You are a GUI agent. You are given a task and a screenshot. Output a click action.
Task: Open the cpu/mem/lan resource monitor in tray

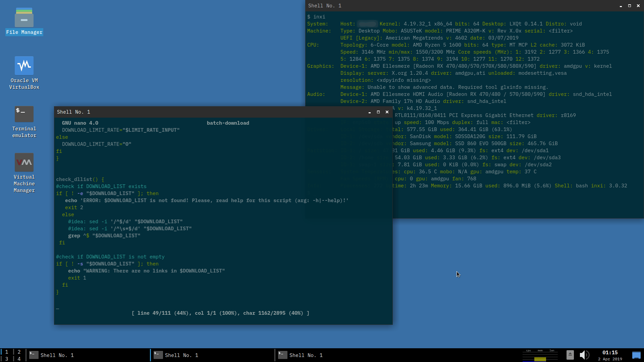tap(540, 355)
